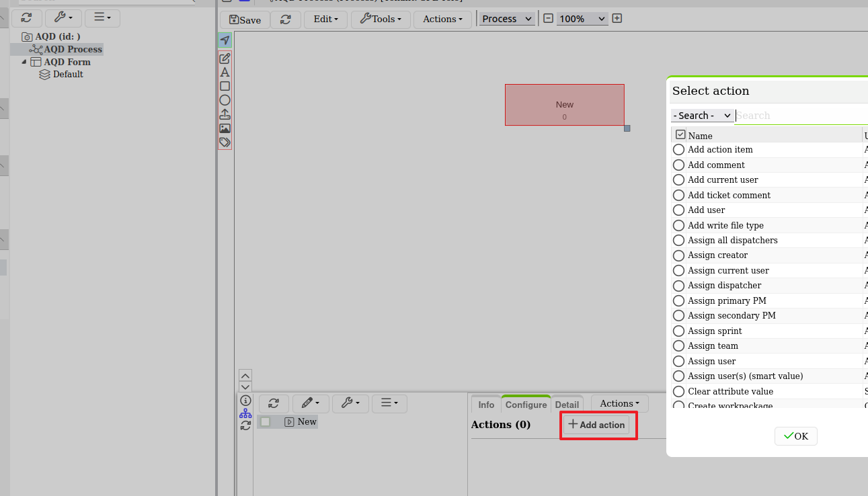This screenshot has height=496, width=868.
Task: Click the zoom out minus icon
Action: point(548,18)
